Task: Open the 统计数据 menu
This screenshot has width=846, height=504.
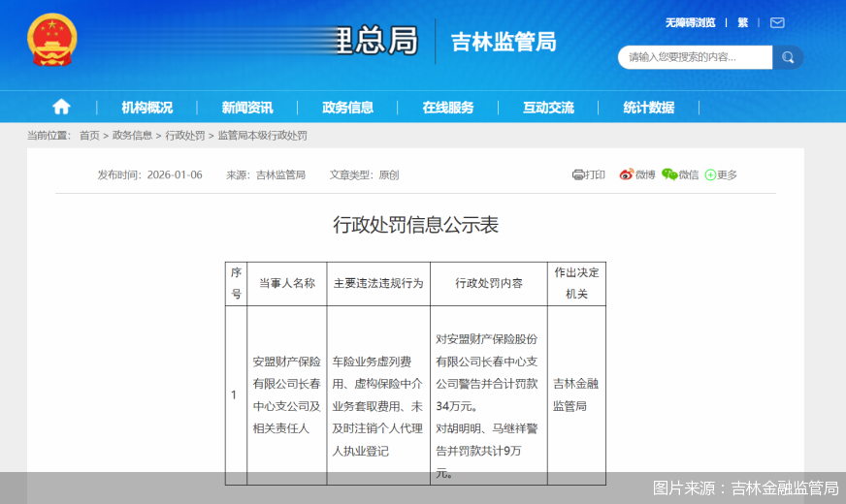Action: click(648, 108)
